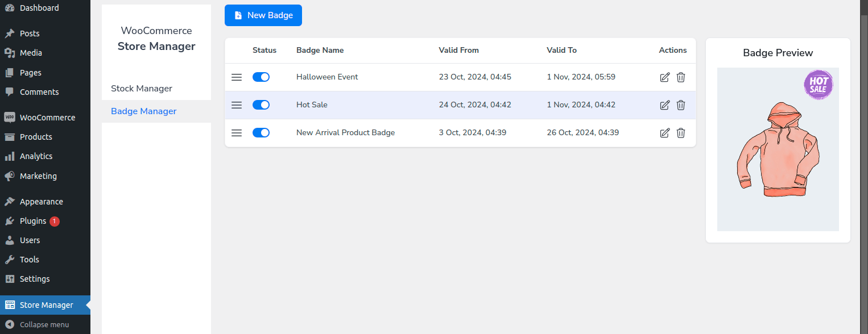Screen dimensions: 868x334
Task: Select Badge Manager in the plugin menu
Action: [x=143, y=111]
